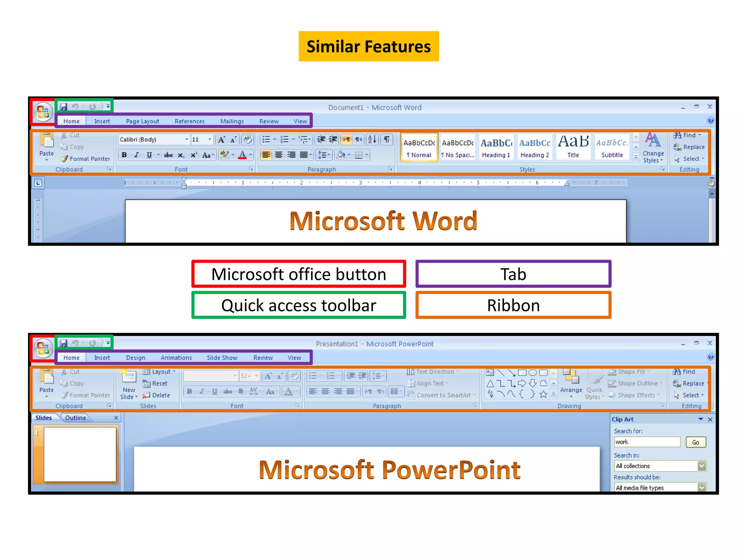This screenshot has width=747, height=560.
Task: Click the Office button in Word window
Action: (43, 111)
